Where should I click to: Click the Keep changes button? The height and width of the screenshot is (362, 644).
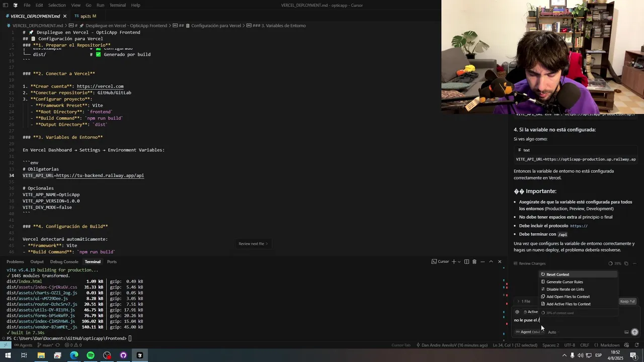pyautogui.click(x=627, y=301)
